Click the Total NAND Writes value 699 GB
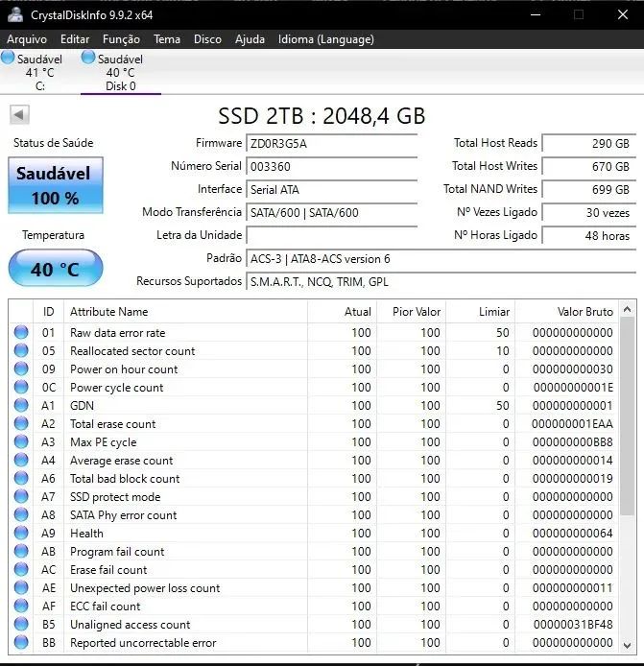The image size is (644, 666). pyautogui.click(x=589, y=189)
